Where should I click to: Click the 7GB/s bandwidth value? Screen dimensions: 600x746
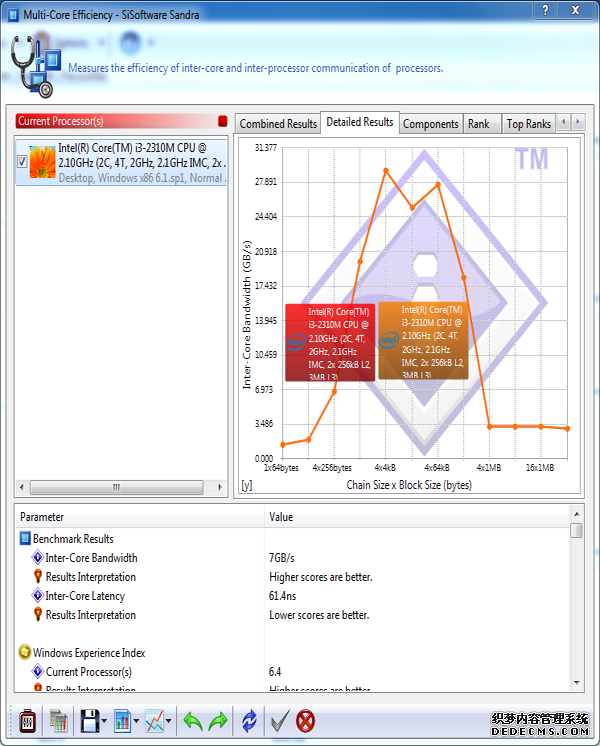pos(282,558)
